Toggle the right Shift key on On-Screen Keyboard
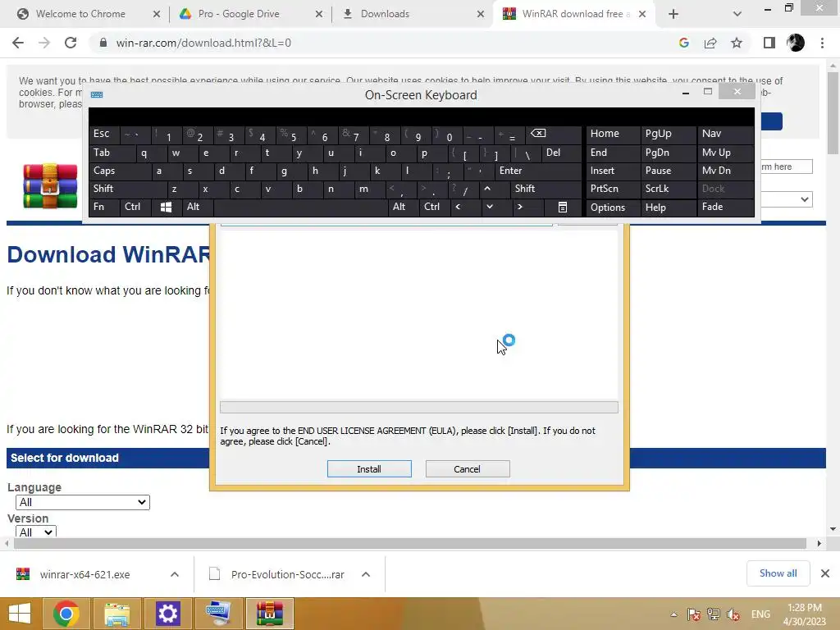The height and width of the screenshot is (630, 840). 545,189
